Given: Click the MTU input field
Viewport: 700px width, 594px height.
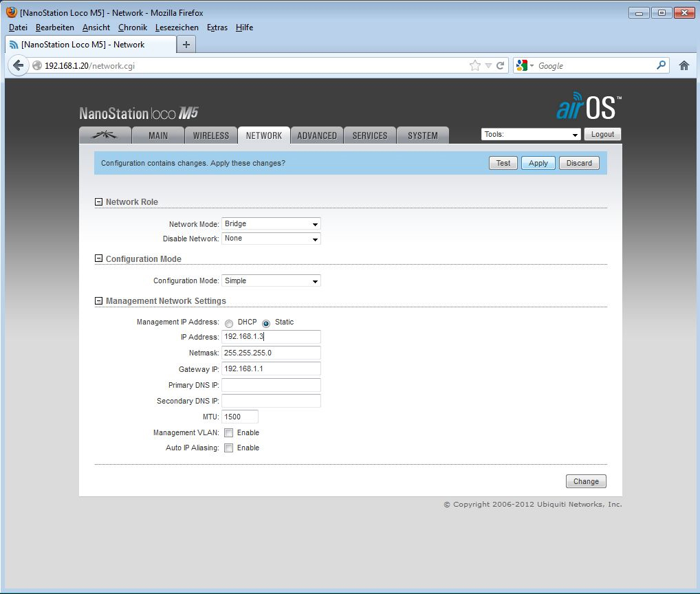Looking at the screenshot, I should [240, 417].
